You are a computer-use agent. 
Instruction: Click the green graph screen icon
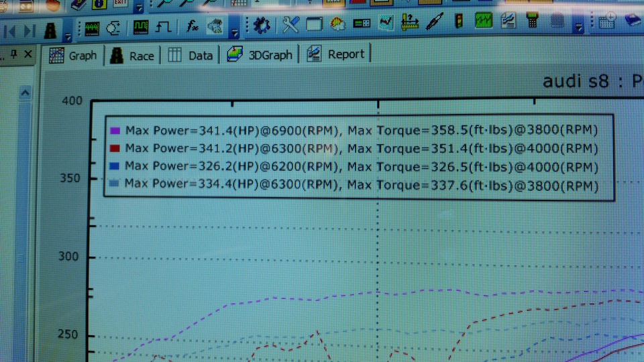(x=484, y=20)
